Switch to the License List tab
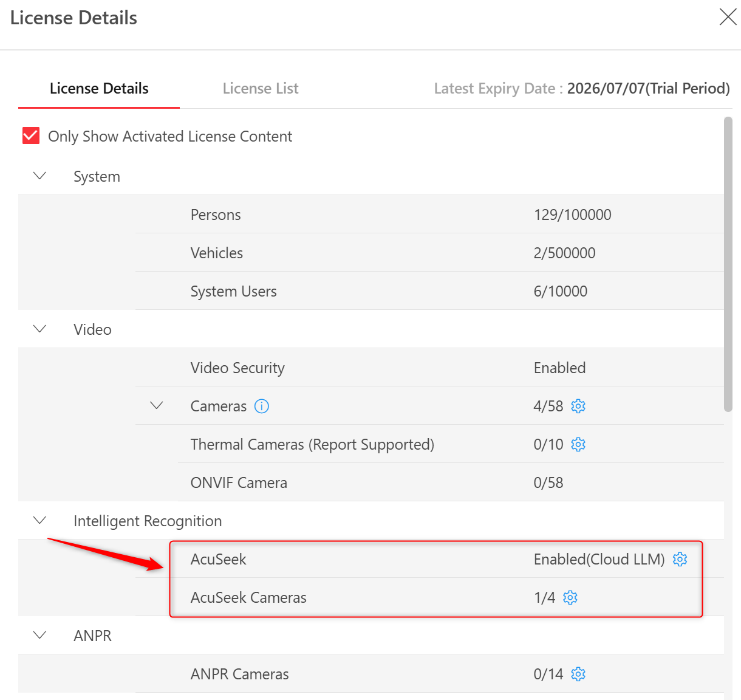The height and width of the screenshot is (700, 741). coord(261,89)
